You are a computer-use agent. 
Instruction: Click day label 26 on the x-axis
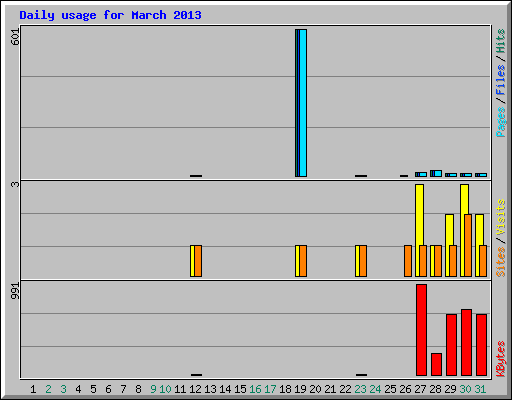pos(405,389)
